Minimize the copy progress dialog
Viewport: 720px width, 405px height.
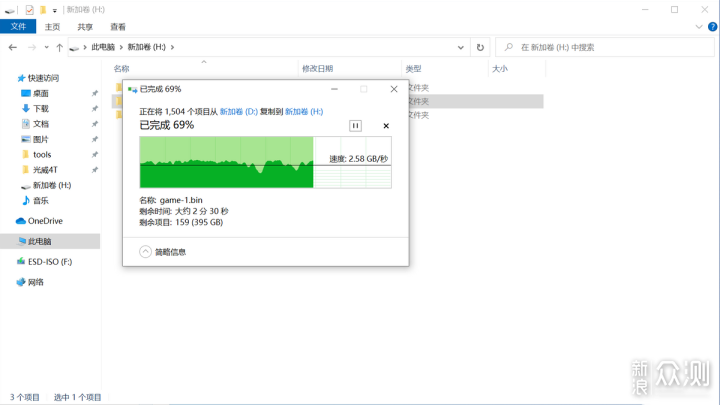click(x=334, y=89)
